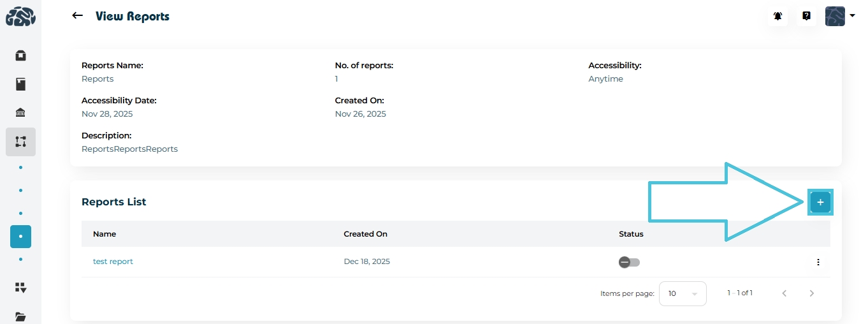Open the bank building sidebar icon

(x=20, y=113)
